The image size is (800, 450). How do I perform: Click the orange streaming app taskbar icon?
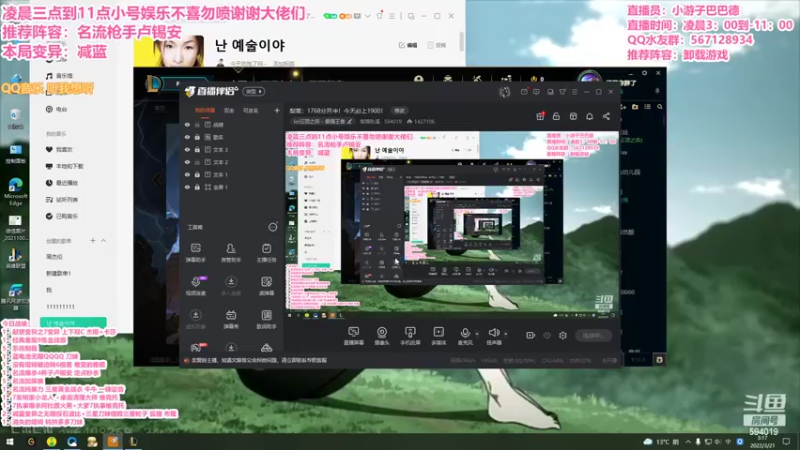click(113, 442)
